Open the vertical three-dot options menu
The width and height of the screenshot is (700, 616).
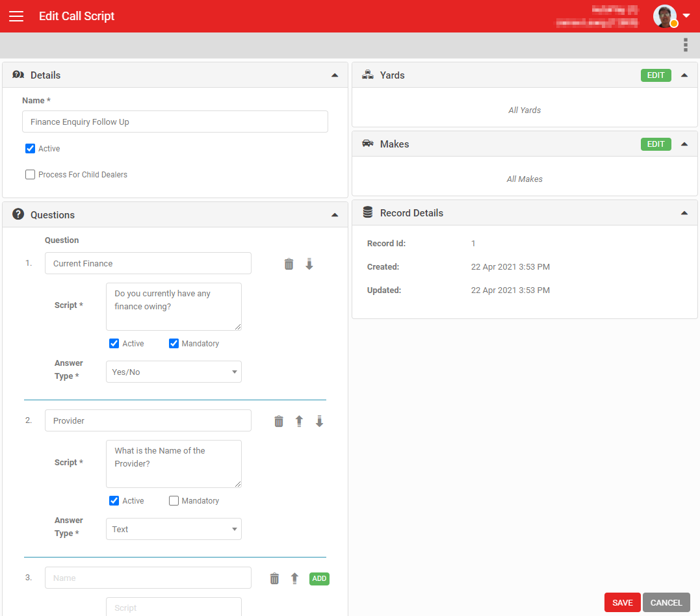pos(685,45)
